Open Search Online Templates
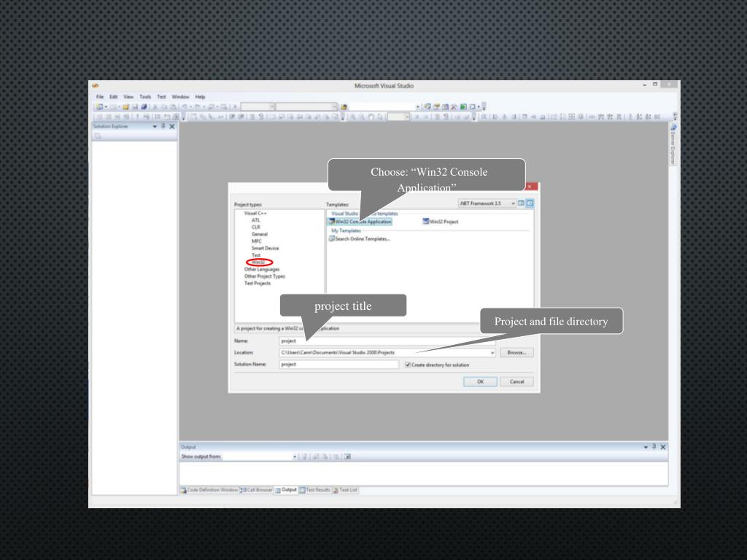 (360, 238)
